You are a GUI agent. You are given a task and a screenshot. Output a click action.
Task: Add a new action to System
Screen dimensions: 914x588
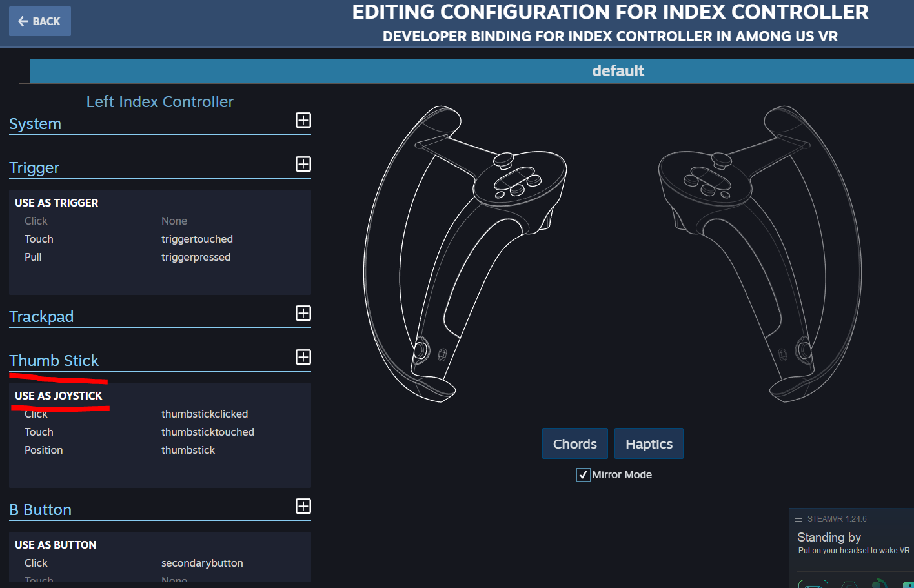click(303, 120)
